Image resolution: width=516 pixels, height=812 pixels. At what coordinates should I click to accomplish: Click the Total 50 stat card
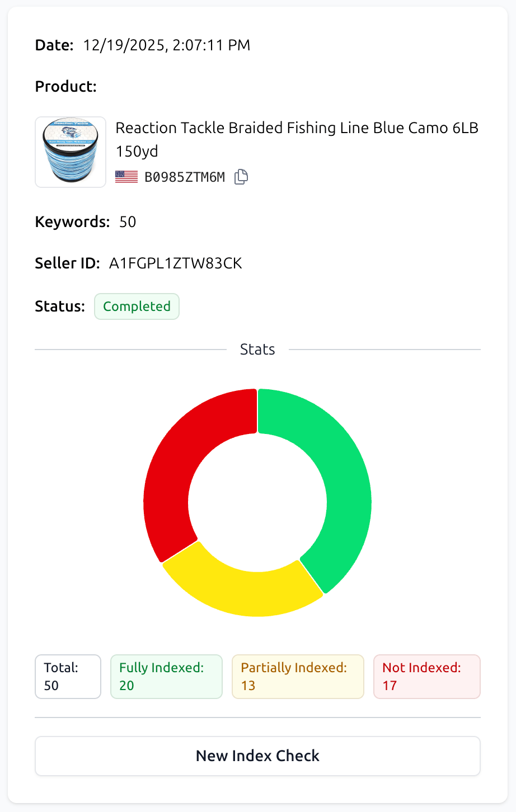[x=68, y=676]
